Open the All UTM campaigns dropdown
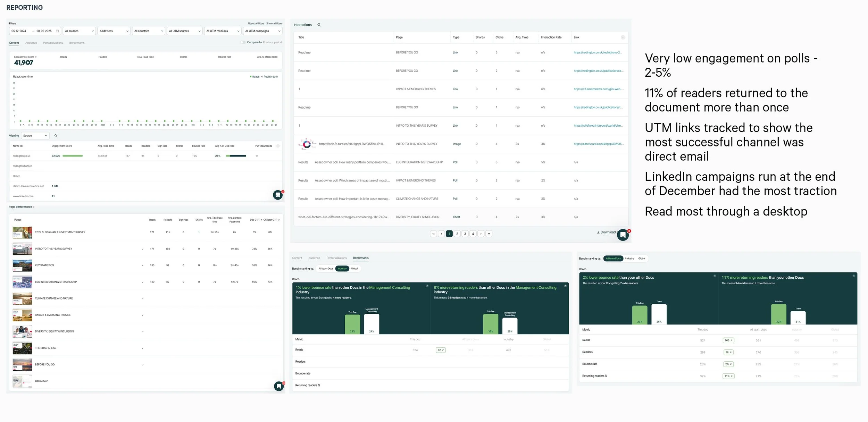Image resolution: width=868 pixels, height=422 pixels. (262, 31)
